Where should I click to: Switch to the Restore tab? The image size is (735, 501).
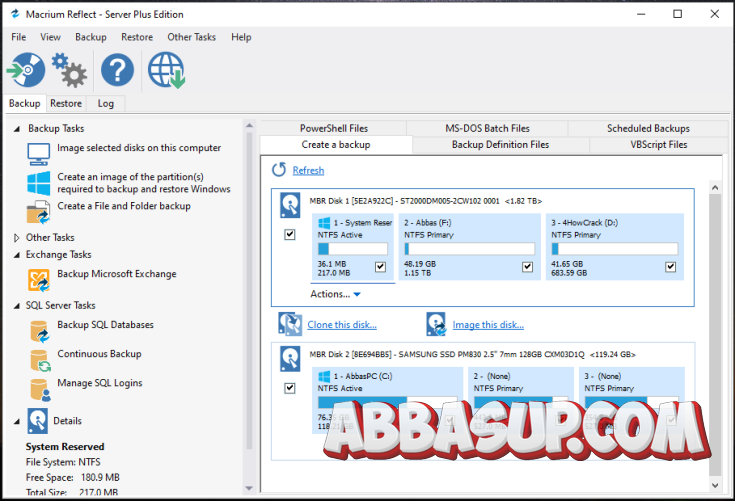tap(66, 104)
